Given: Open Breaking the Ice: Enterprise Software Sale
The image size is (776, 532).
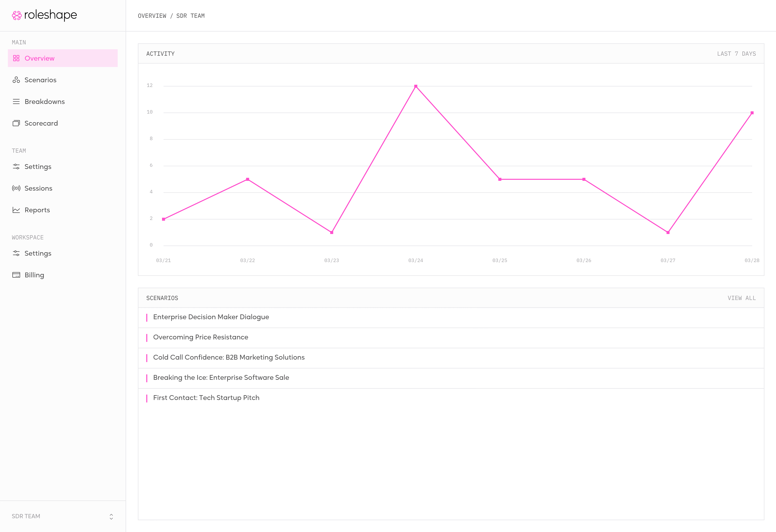Looking at the screenshot, I should tap(451, 378).
